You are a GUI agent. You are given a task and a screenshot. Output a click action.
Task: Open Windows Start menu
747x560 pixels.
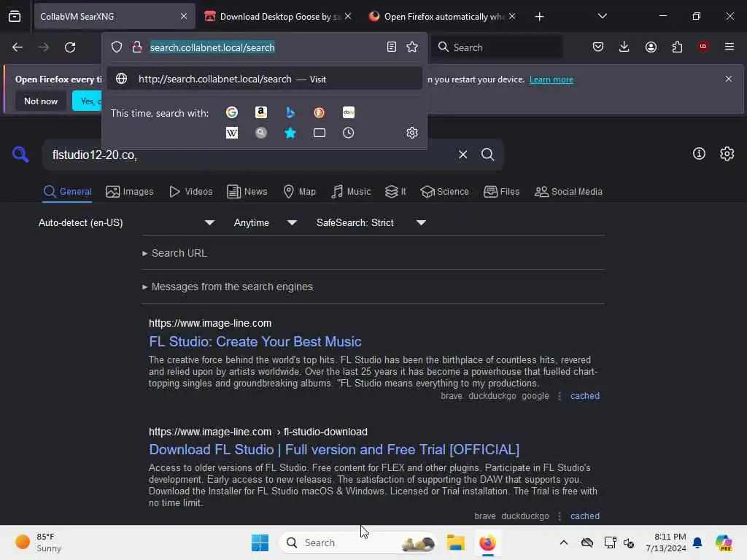[260, 542]
